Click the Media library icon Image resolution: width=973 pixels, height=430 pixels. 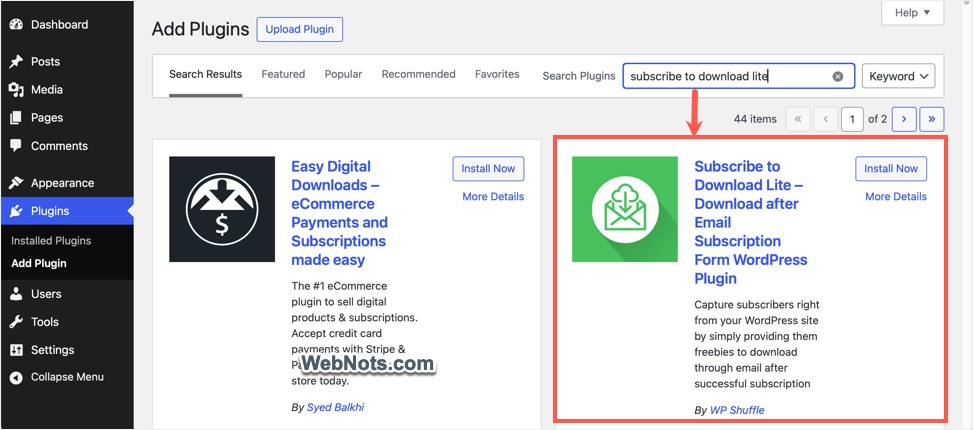tap(17, 90)
